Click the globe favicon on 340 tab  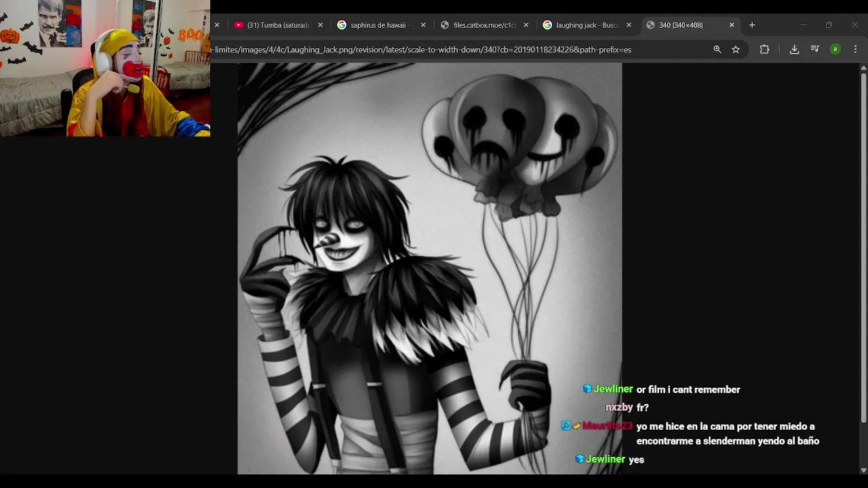[650, 25]
